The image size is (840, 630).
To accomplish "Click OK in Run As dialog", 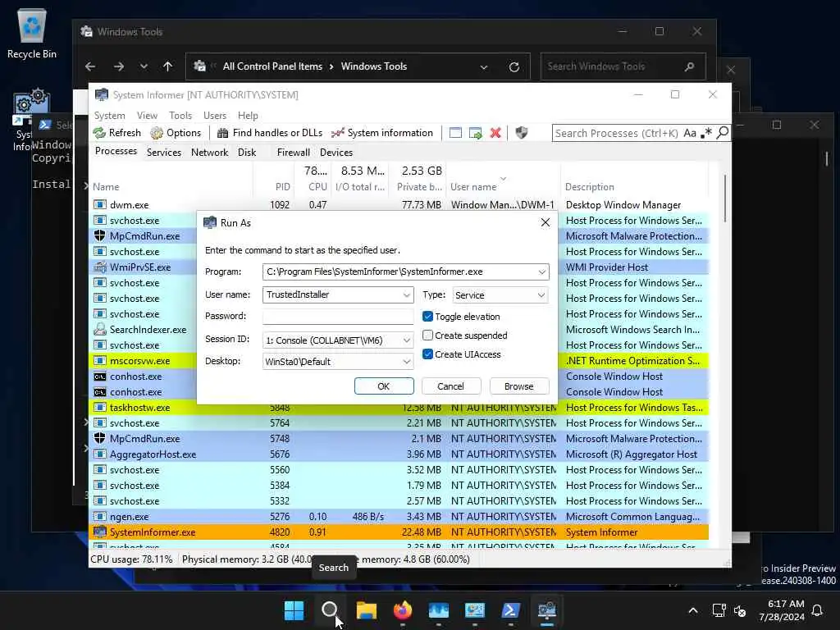I will (x=384, y=386).
